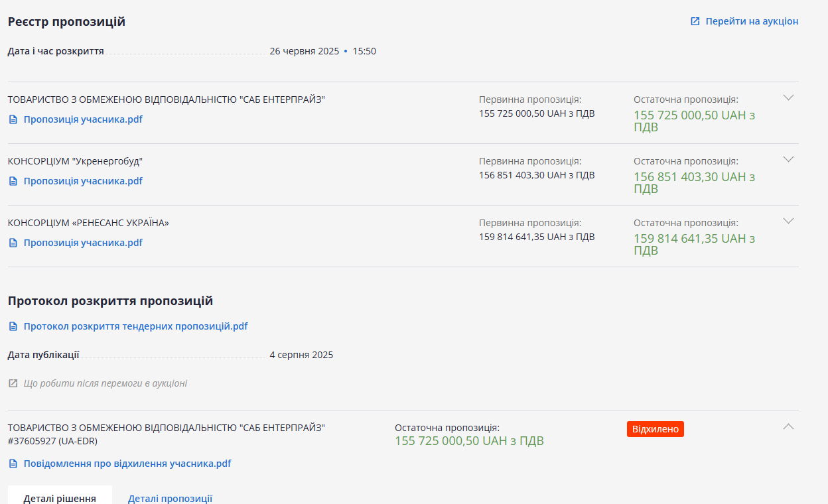Click PDF icon for РЕНЕСАНС УКРАЇНА proposal
The image size is (828, 504).
click(x=13, y=243)
